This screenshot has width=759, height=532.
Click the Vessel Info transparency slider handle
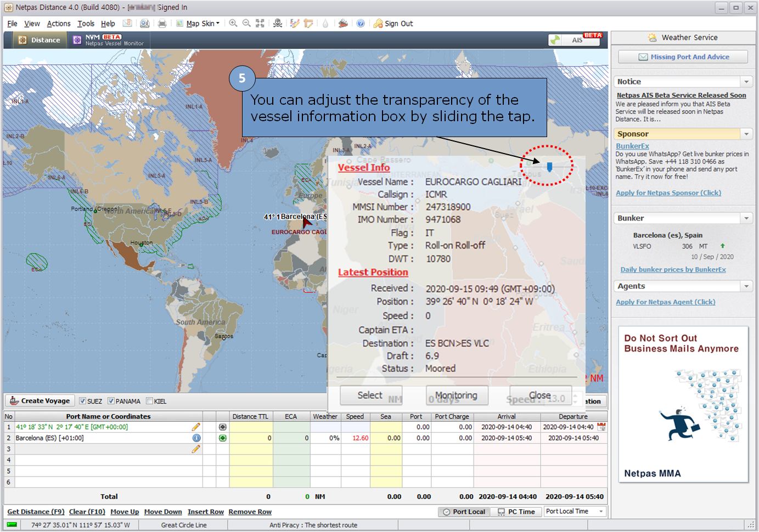coord(549,166)
